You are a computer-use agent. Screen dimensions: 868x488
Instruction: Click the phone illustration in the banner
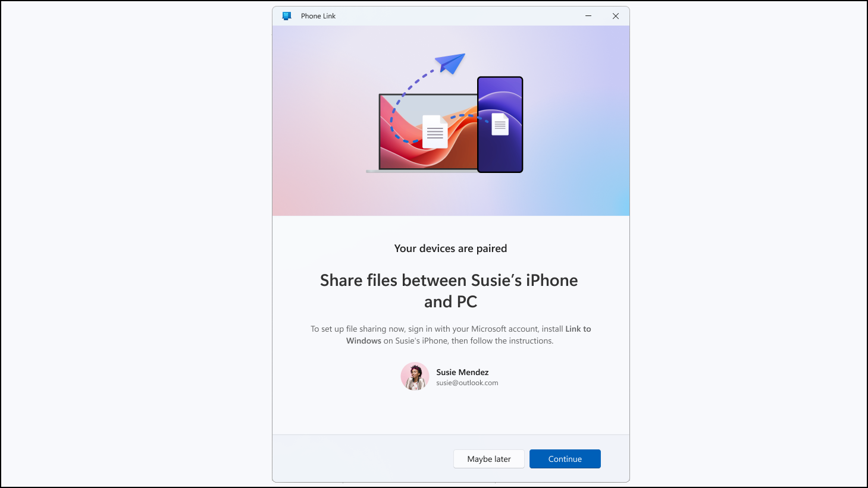[500, 124]
